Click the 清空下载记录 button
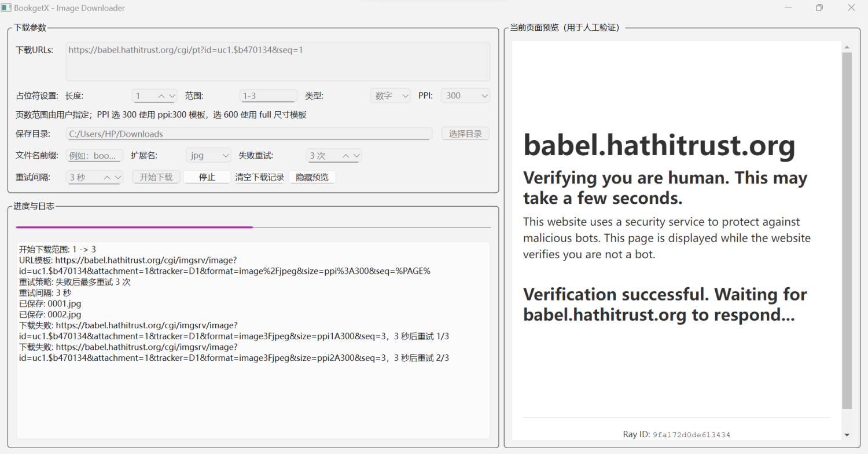This screenshot has width=868, height=454. (x=260, y=177)
